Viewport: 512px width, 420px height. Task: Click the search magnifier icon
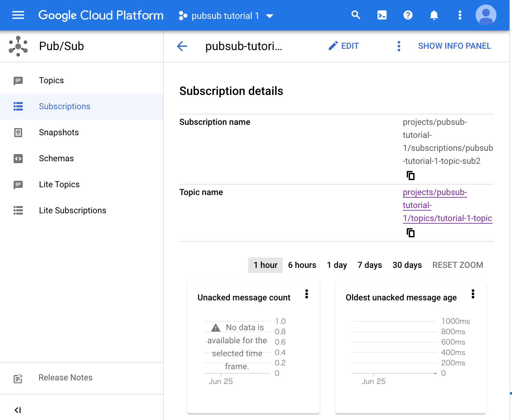356,15
